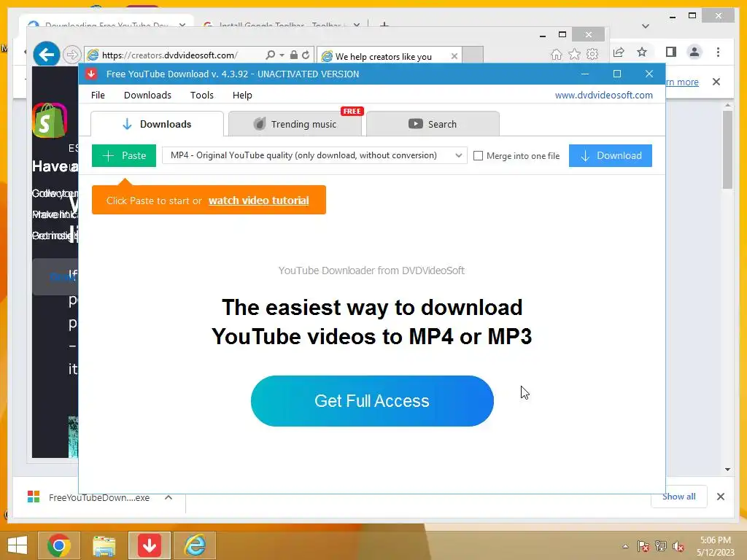Viewport: 747px width, 560px height.
Task: Click the IE refresh icon
Action: click(306, 55)
